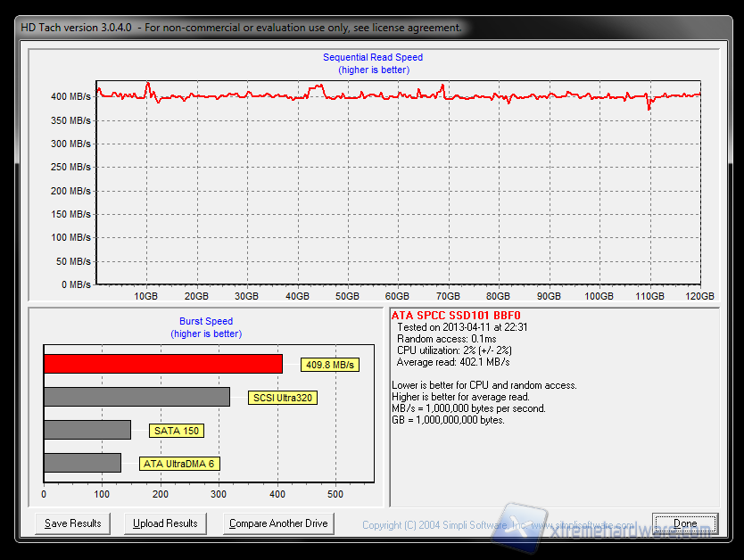
Task: Select the SATA 150 label
Action: click(177, 431)
